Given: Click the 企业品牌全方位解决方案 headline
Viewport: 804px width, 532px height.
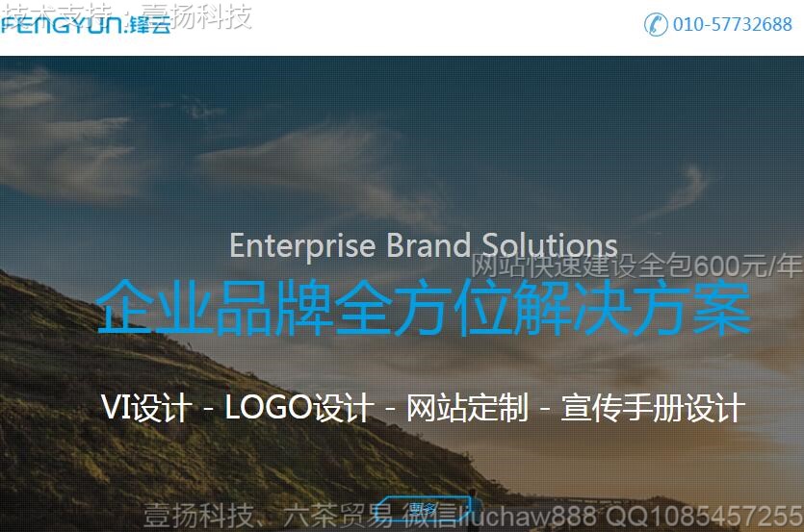Looking at the screenshot, I should [424, 308].
